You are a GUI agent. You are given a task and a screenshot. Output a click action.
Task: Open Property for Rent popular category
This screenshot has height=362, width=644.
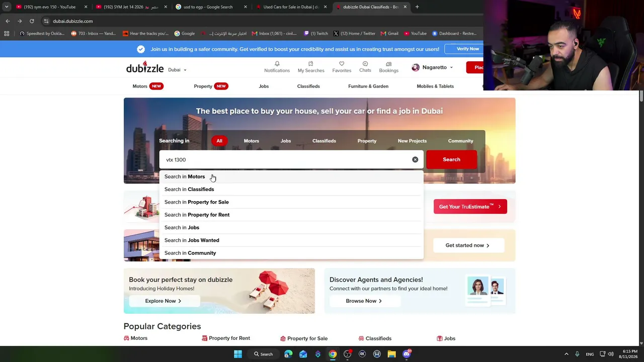226,338
